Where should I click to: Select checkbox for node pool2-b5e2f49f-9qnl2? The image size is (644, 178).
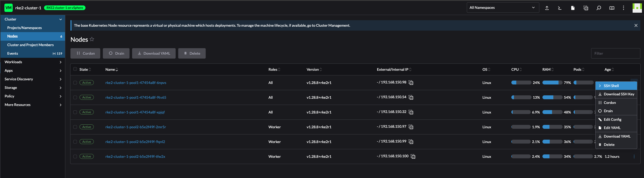coord(75,142)
